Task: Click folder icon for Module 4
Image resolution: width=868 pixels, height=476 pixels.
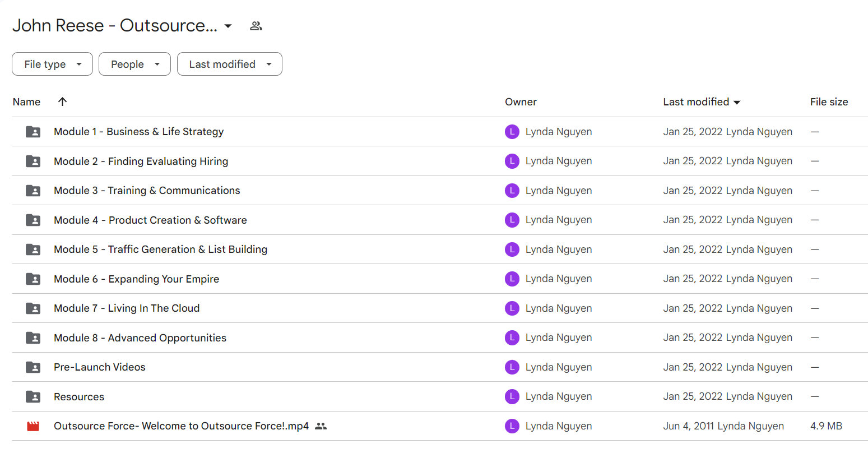Action: click(x=33, y=220)
